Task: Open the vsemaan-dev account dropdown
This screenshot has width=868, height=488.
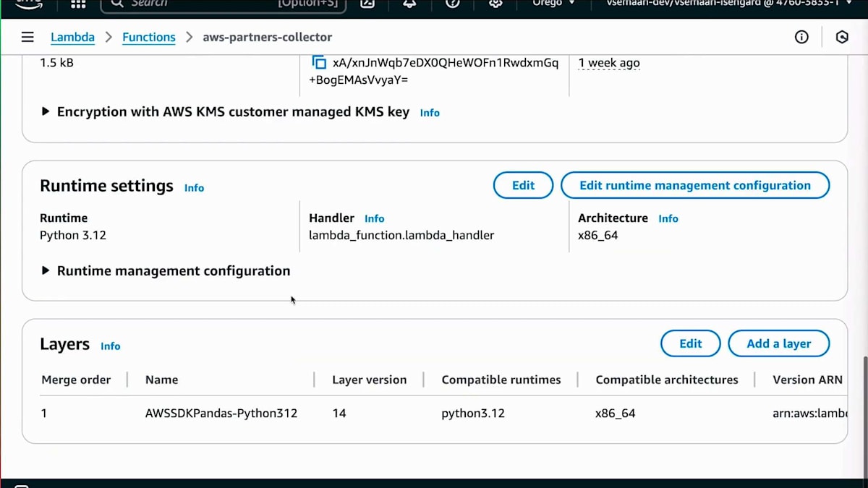Action: tap(729, 4)
